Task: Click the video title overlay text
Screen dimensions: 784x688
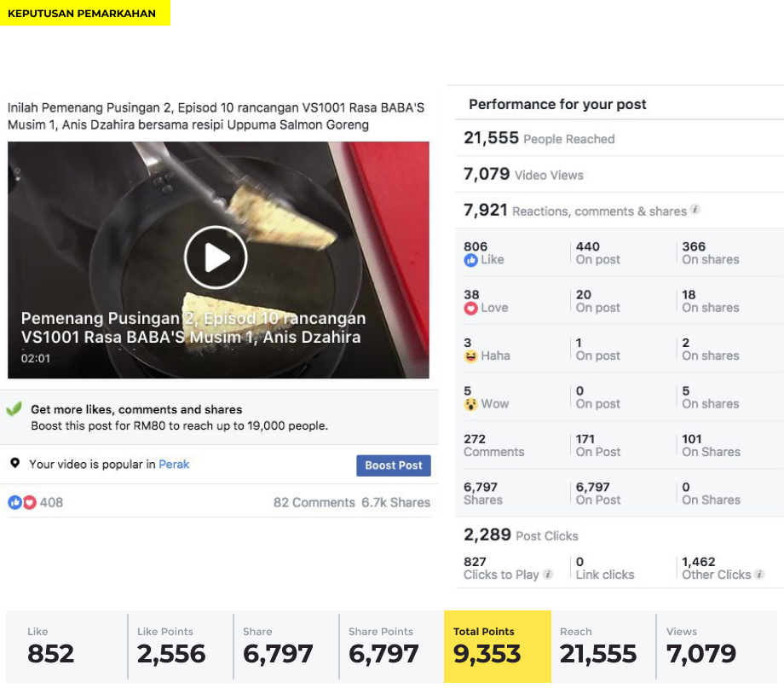Action: coord(193,327)
